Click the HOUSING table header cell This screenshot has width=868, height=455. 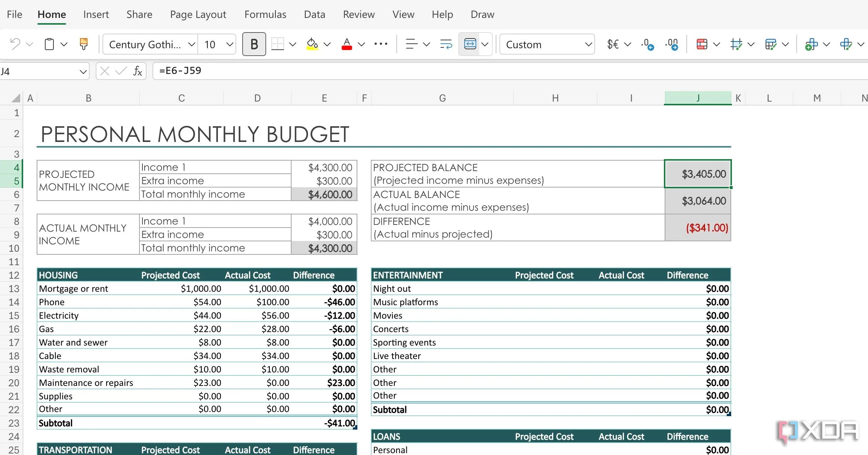click(x=88, y=275)
